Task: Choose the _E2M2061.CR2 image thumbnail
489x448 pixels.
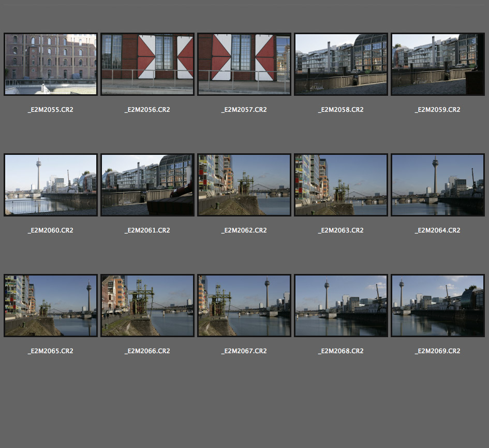Action: [147, 185]
